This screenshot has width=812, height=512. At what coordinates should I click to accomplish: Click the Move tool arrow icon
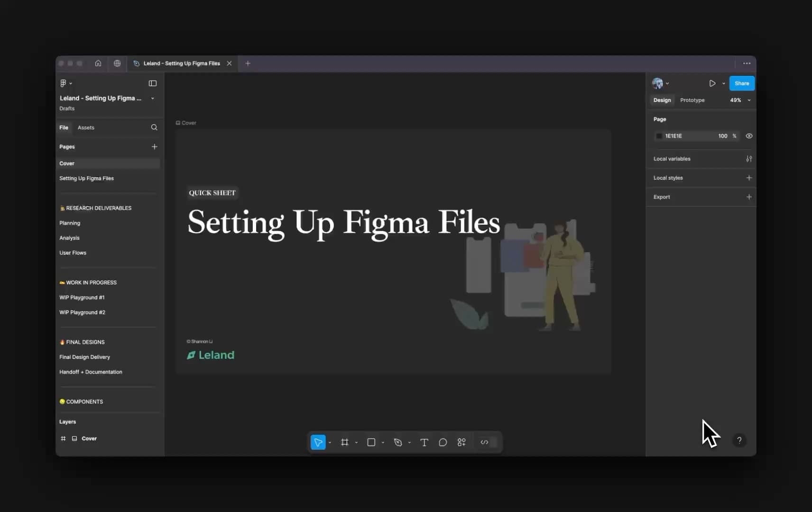[x=318, y=442]
